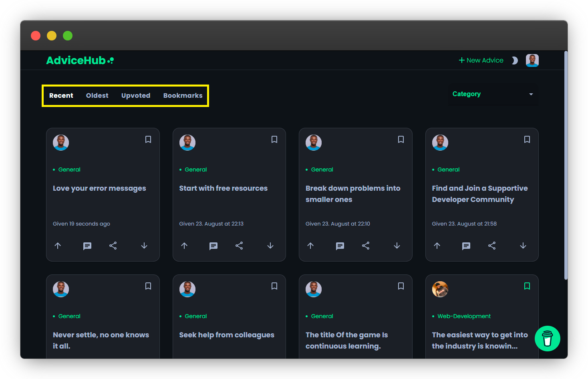Image resolution: width=588 pixels, height=379 pixels.
Task: Click General tag on 'Start with free resources'
Action: tap(196, 169)
